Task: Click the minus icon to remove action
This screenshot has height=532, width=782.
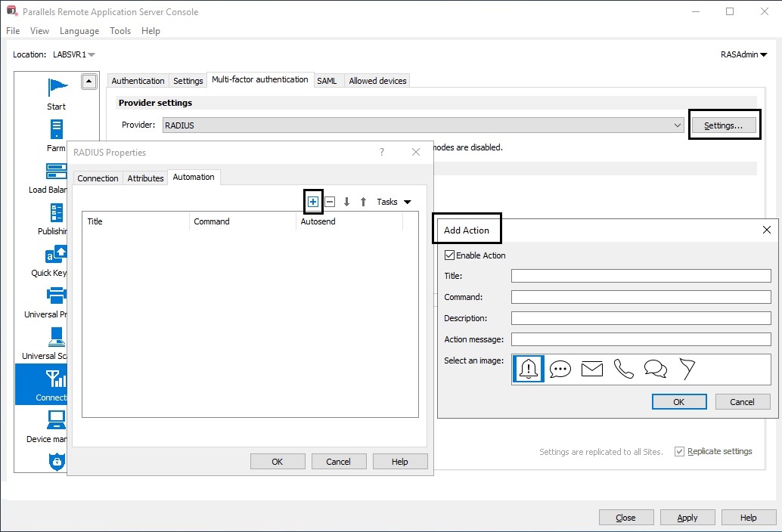Action: 330,202
